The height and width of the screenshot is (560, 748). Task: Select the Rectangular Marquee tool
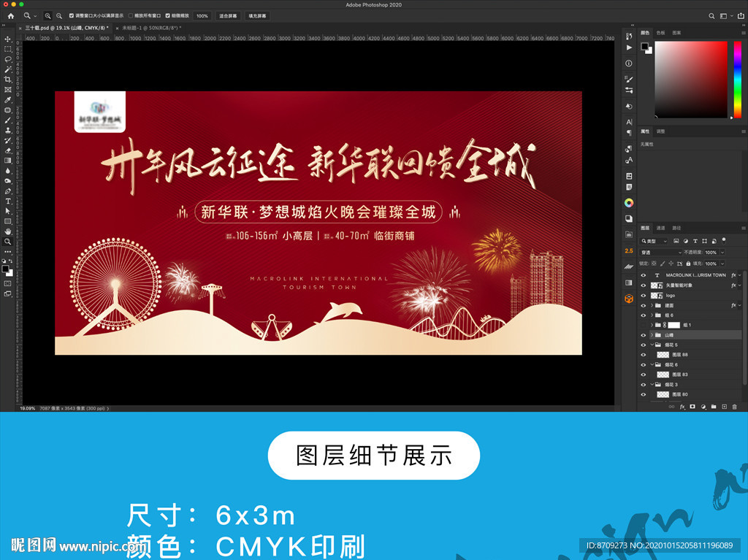pyautogui.click(x=7, y=49)
